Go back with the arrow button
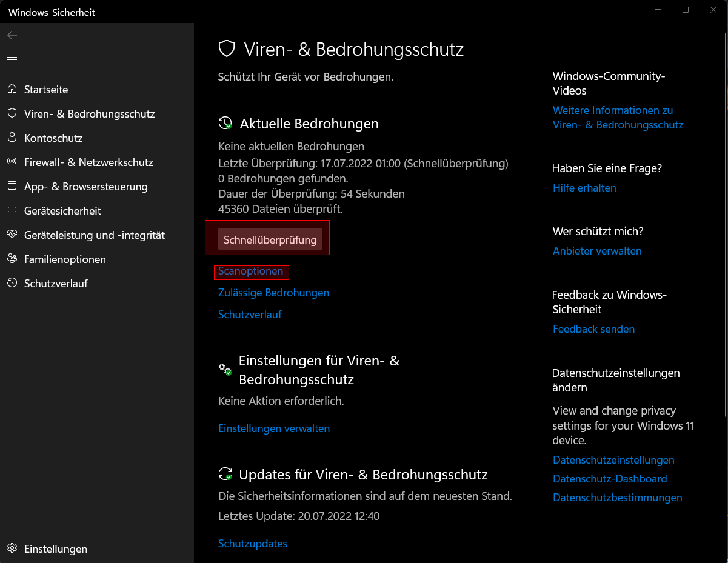Screen dimensions: 728x563 [12, 36]
